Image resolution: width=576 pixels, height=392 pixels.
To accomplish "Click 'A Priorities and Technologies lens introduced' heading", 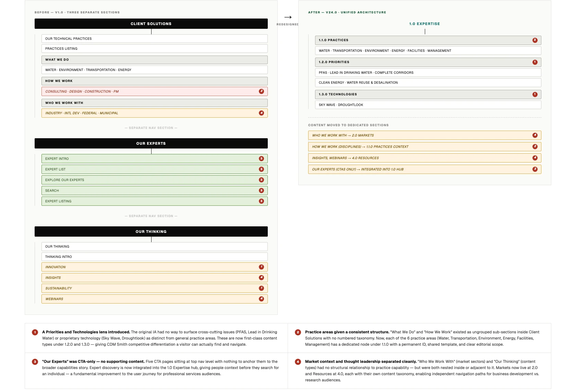I will point(86,332).
